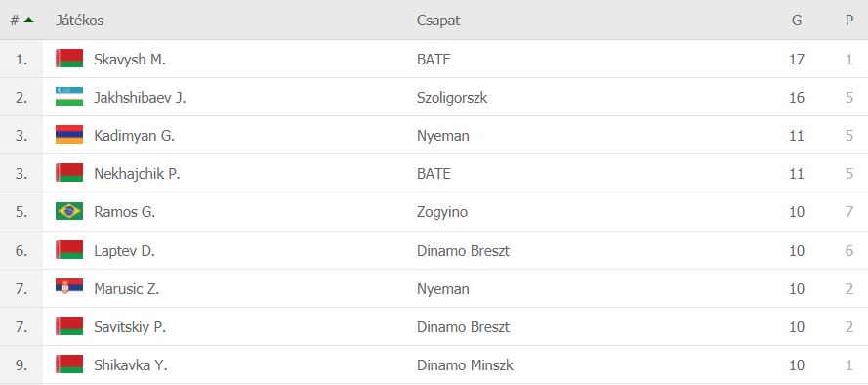
Task: Click the Serbia flag beside Marusic Z.
Action: (69, 287)
